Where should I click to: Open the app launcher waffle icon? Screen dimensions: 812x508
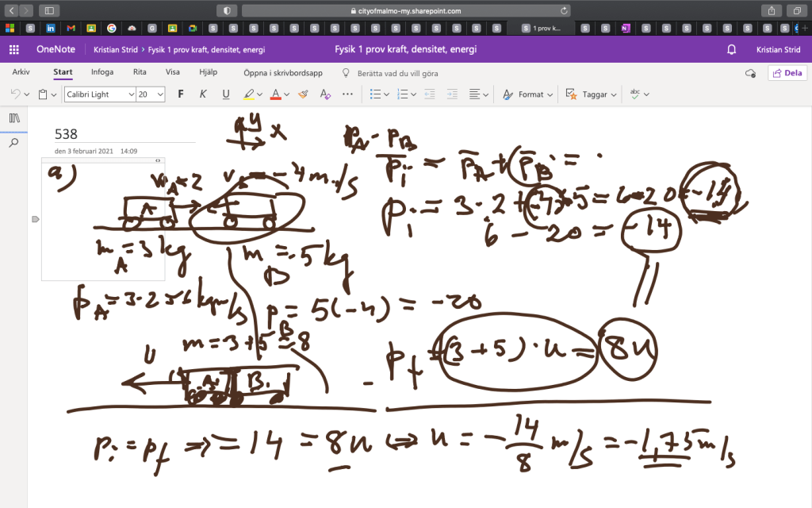tap(13, 49)
